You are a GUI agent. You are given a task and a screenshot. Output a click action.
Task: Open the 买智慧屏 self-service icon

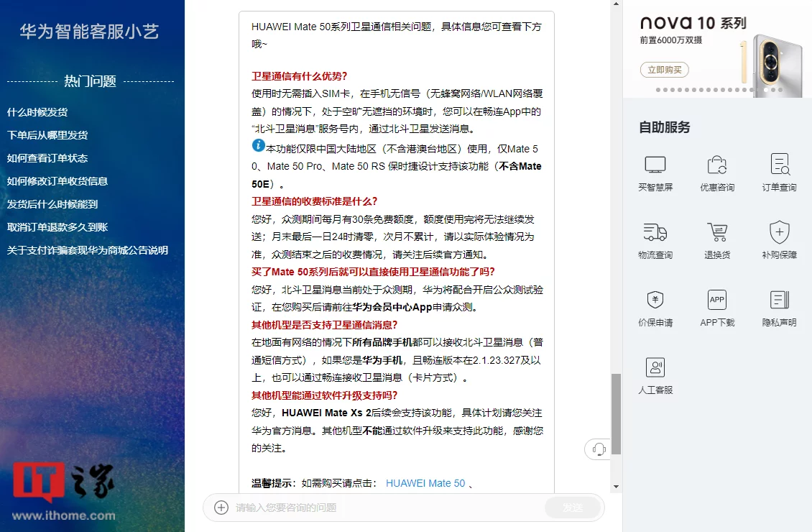click(655, 165)
